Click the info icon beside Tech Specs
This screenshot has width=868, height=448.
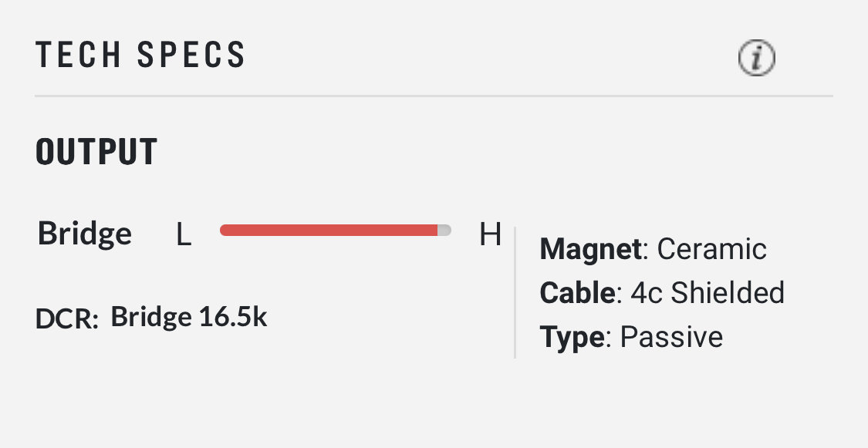[x=757, y=58]
